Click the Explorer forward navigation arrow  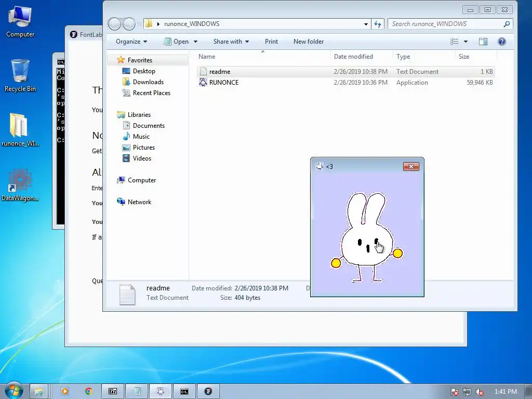[x=129, y=24]
